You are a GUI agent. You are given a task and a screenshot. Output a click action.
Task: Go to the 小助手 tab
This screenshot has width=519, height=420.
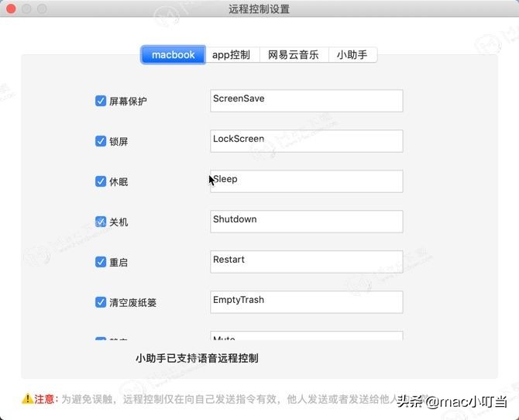pyautogui.click(x=352, y=55)
